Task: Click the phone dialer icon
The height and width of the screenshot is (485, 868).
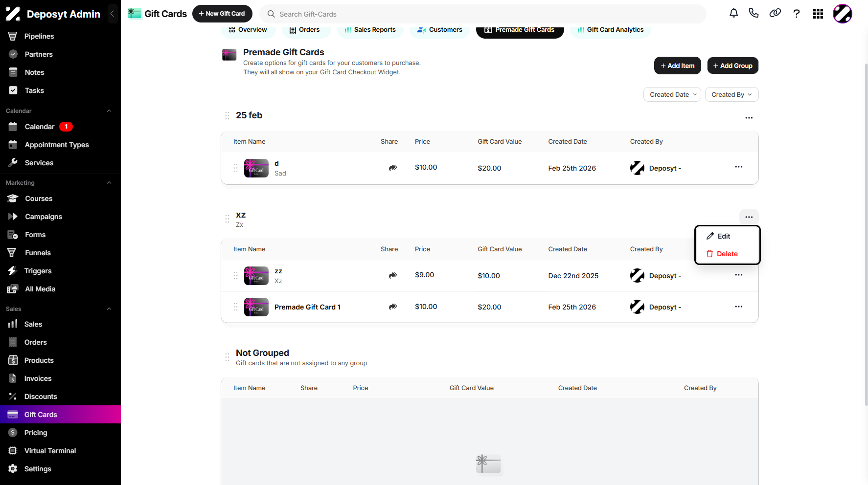Action: coord(754,14)
